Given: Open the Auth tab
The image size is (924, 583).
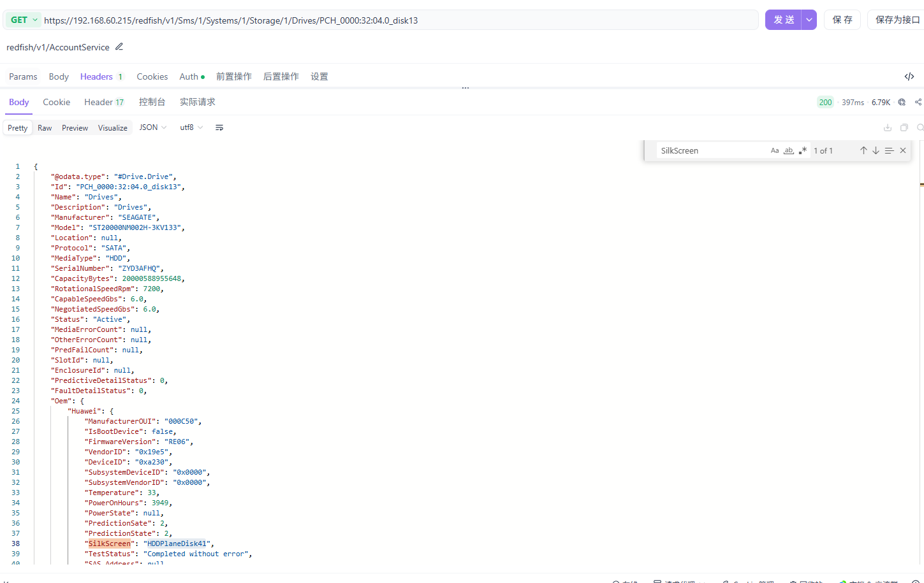Looking at the screenshot, I should [x=192, y=76].
